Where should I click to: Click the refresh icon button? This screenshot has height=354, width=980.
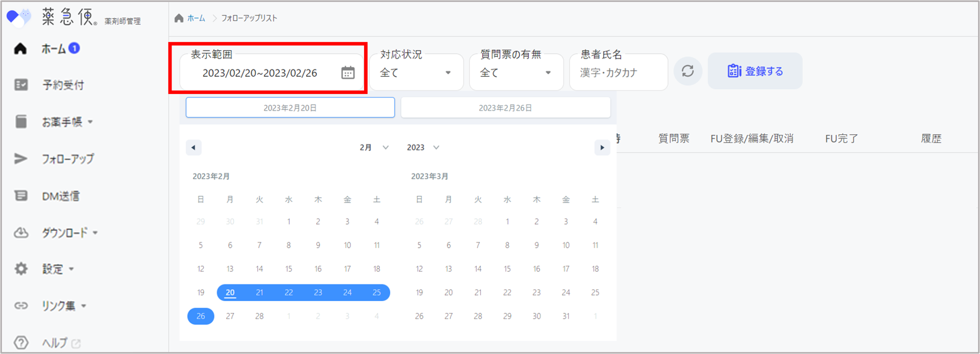[x=687, y=71]
